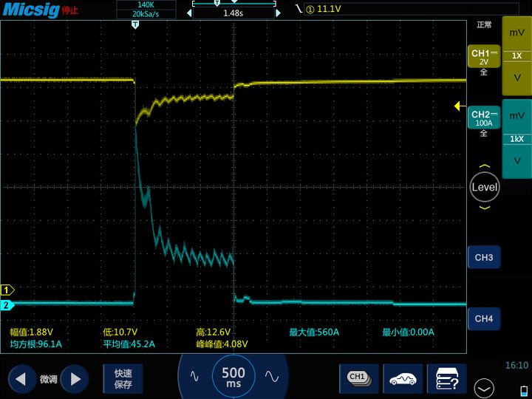
Task: Tap the quick save button
Action: click(x=123, y=378)
